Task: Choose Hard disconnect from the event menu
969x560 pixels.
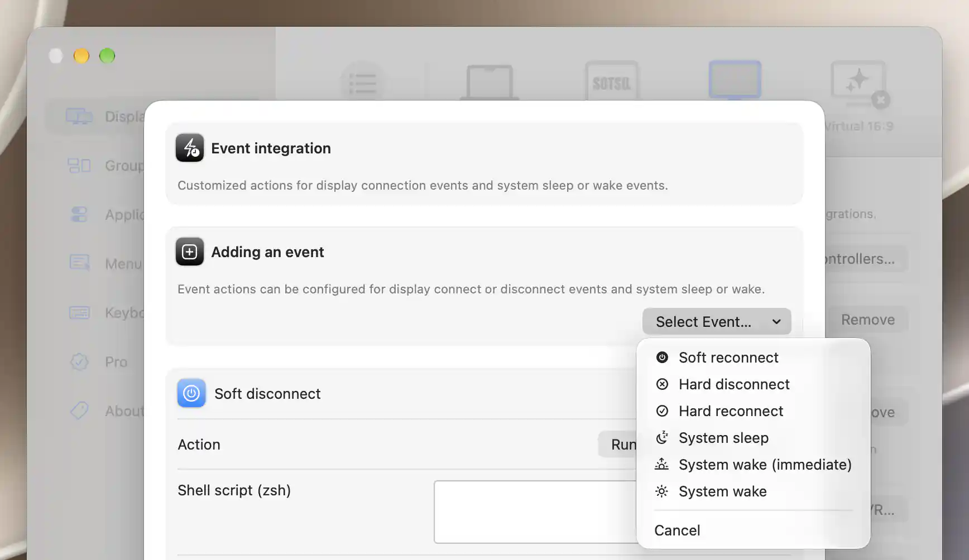Action: click(x=753, y=384)
